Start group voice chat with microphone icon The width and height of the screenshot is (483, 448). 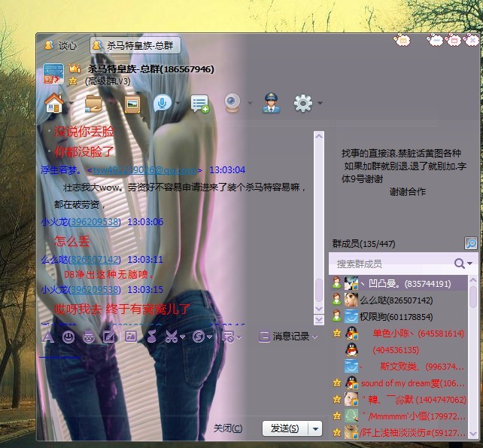(x=163, y=103)
